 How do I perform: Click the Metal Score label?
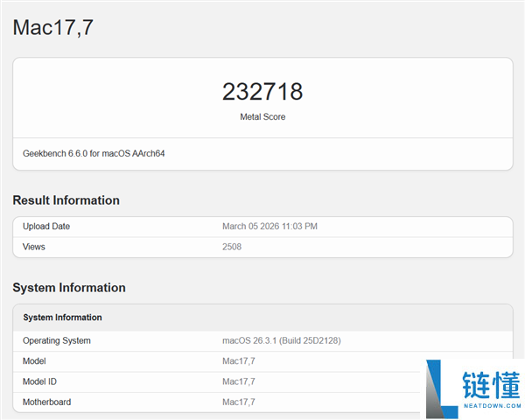(262, 117)
